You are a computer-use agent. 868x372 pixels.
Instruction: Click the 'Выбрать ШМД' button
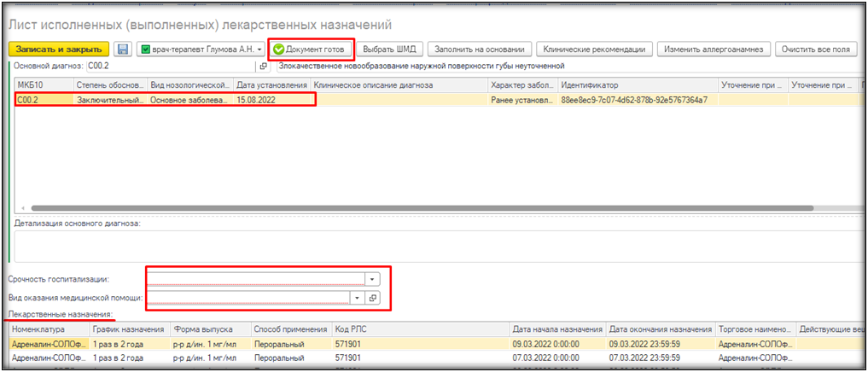pos(389,49)
